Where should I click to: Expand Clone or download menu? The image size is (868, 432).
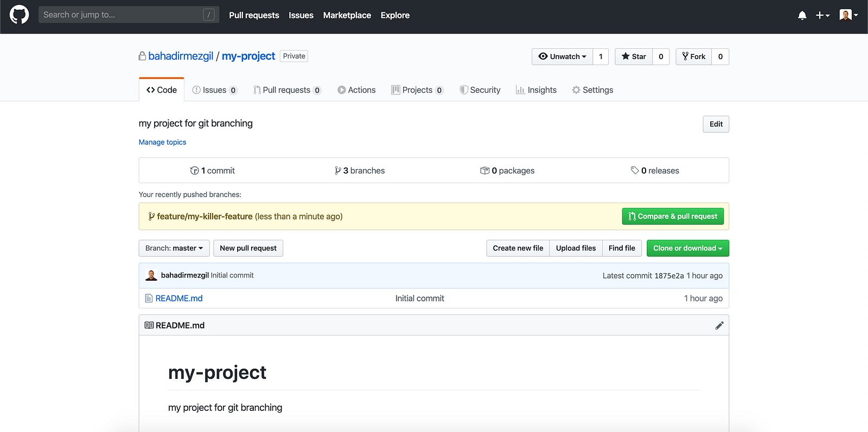(687, 248)
